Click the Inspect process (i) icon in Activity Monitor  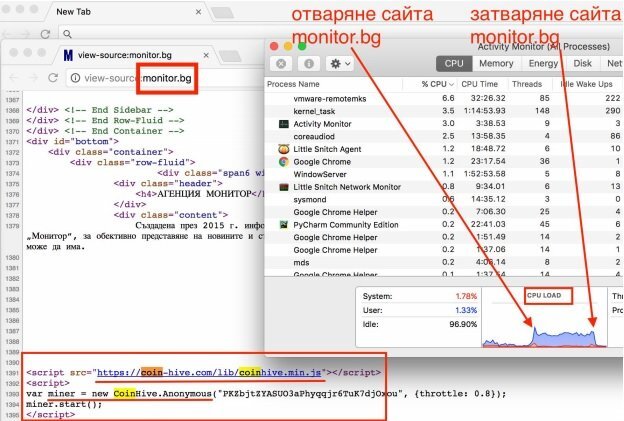pos(309,64)
